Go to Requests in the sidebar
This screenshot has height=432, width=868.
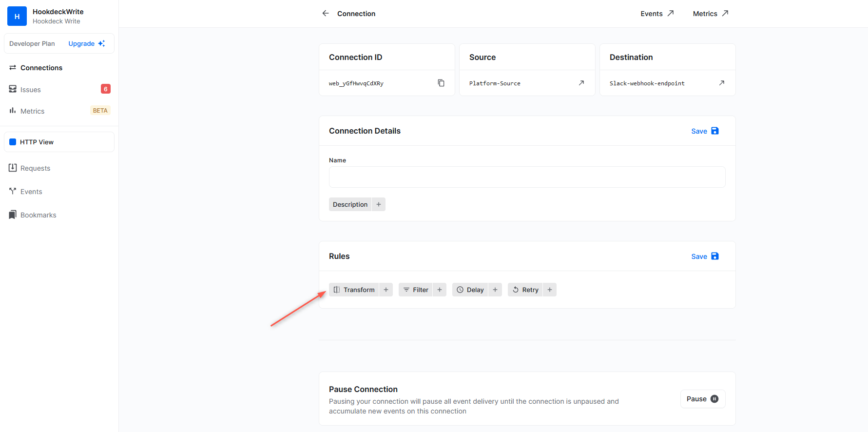pos(35,168)
